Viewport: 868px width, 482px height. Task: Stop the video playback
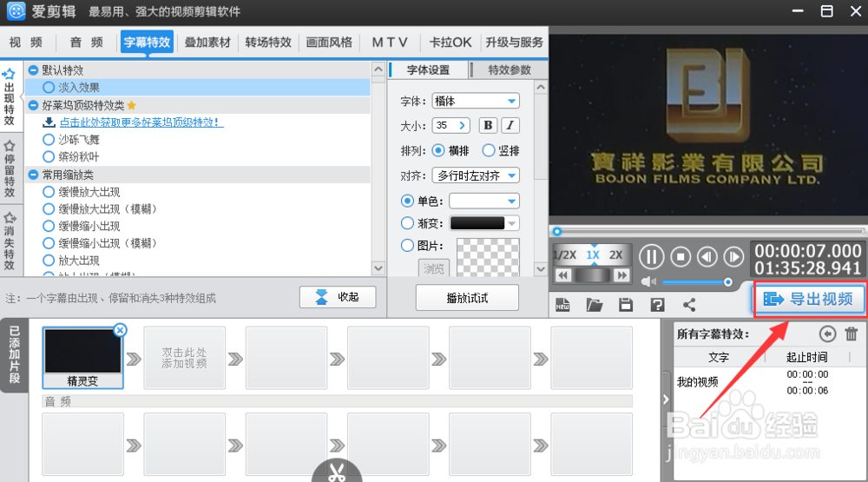[681, 257]
